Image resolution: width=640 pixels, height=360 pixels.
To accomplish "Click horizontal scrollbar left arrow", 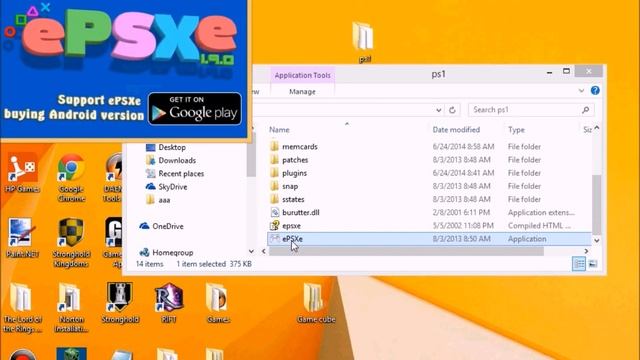I will pyautogui.click(x=264, y=251).
